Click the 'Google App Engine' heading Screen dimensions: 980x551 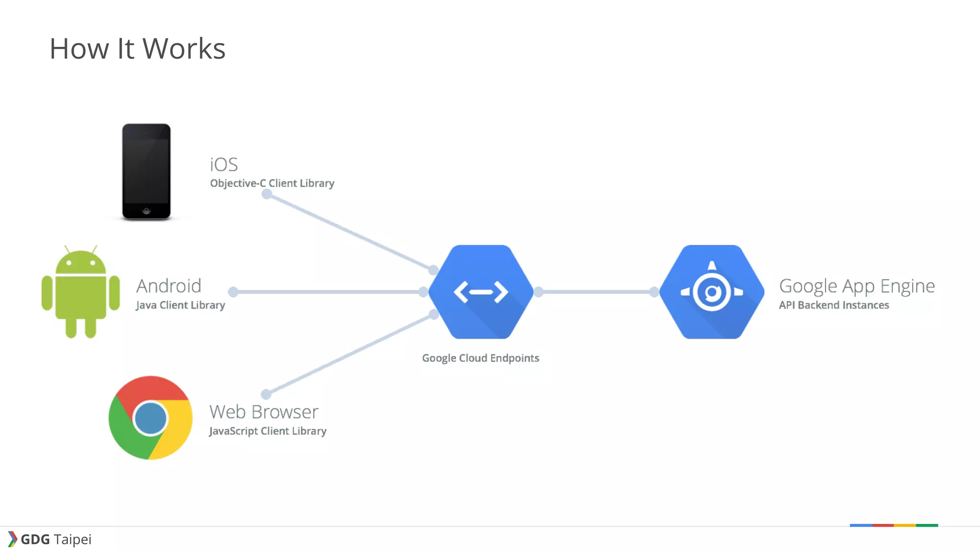(857, 286)
